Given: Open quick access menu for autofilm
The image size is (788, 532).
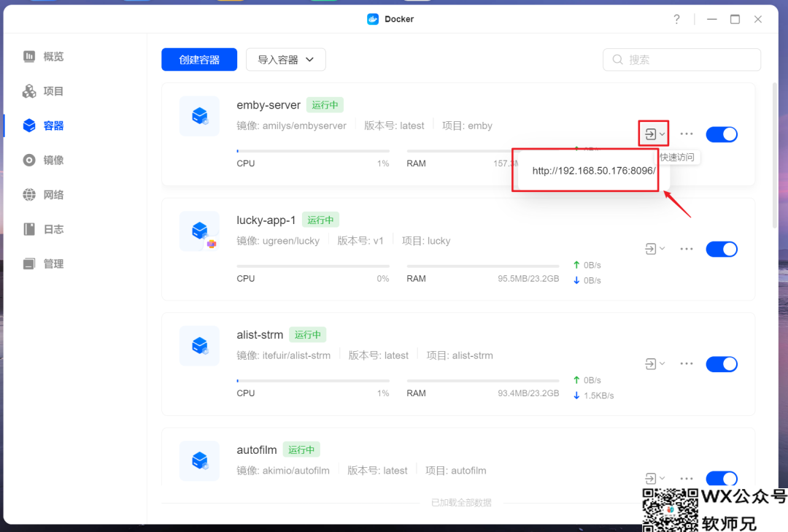Looking at the screenshot, I should 654,478.
